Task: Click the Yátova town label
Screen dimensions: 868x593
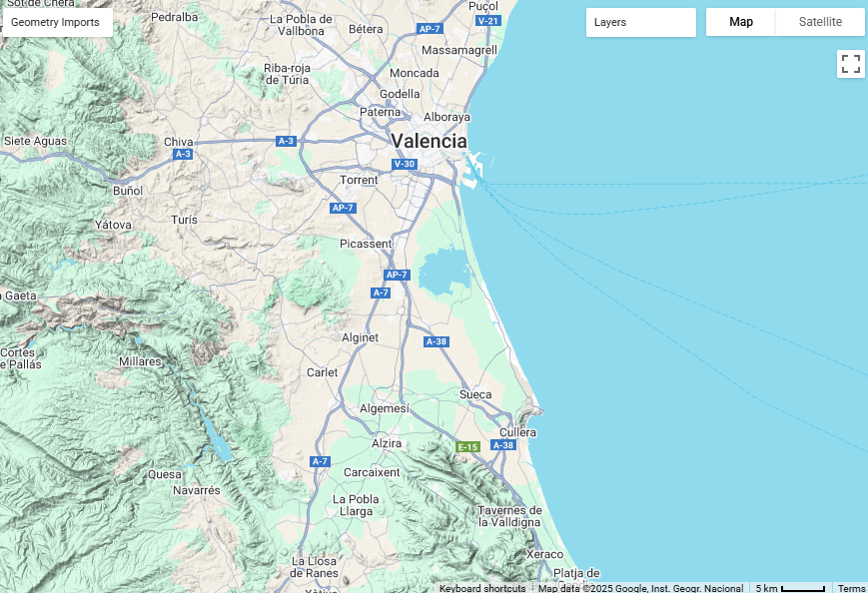Action: coord(113,225)
